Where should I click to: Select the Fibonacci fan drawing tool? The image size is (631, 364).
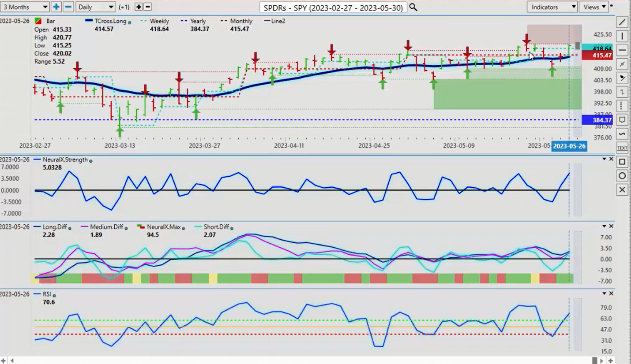(622, 78)
